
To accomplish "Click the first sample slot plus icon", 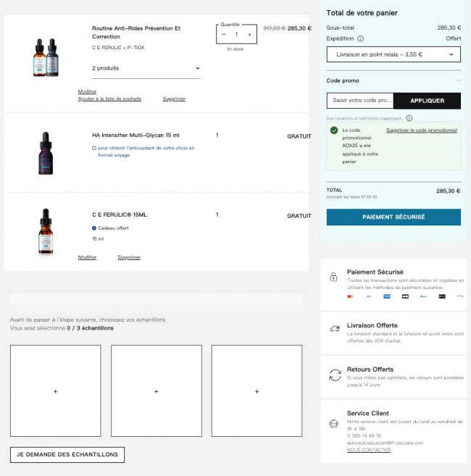I will (x=56, y=391).
